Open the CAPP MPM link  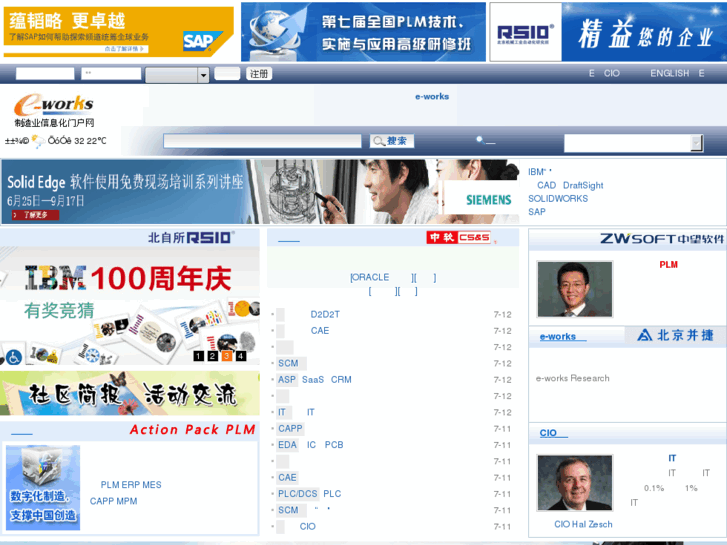click(114, 501)
